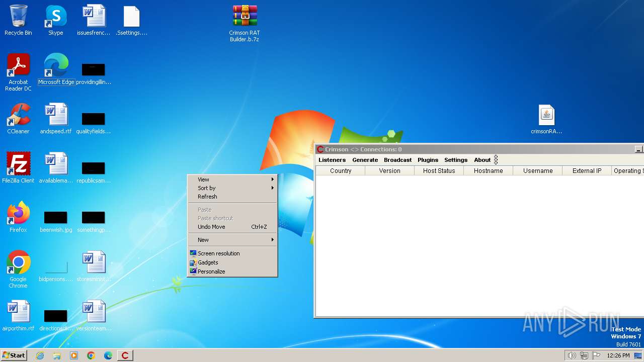Select the bidpersons file icon
644x362 pixels.
pos(56,271)
